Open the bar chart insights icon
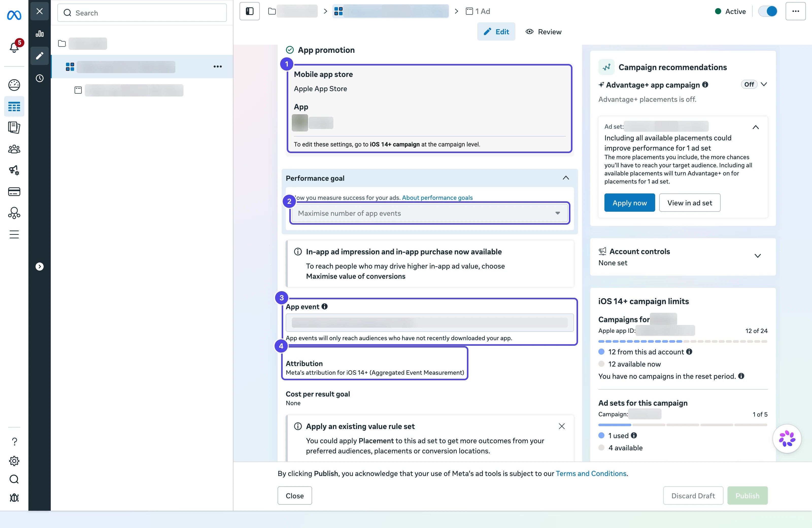Image resolution: width=812 pixels, height=528 pixels. [x=40, y=34]
